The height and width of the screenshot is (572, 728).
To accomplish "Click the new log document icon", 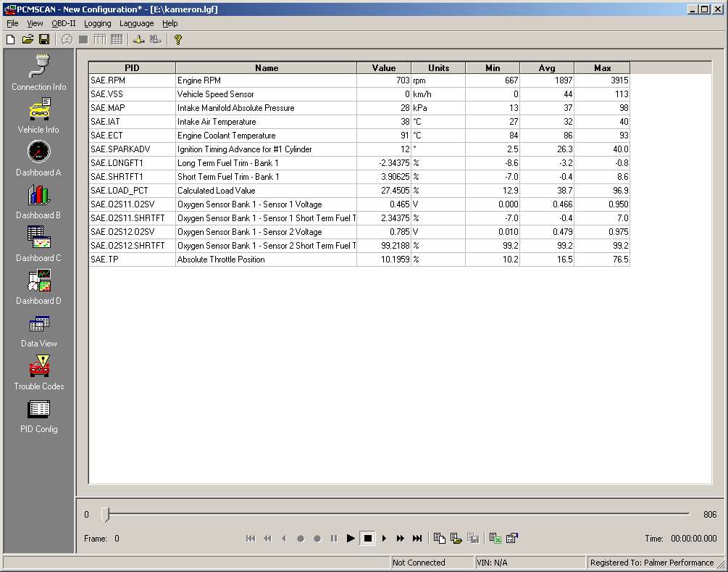I will [439, 538].
